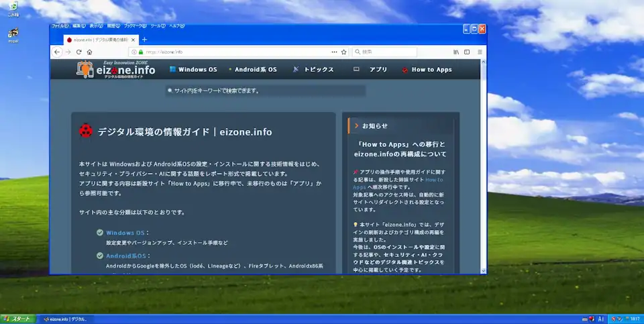The image size is (644, 324).
Task: Select eizone.info taskbar button
Action: [66, 319]
